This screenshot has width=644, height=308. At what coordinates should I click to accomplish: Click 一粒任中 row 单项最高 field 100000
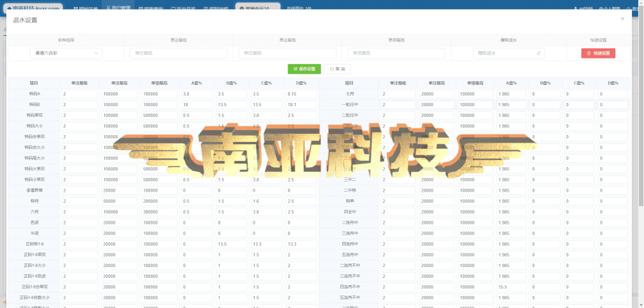[475, 104]
